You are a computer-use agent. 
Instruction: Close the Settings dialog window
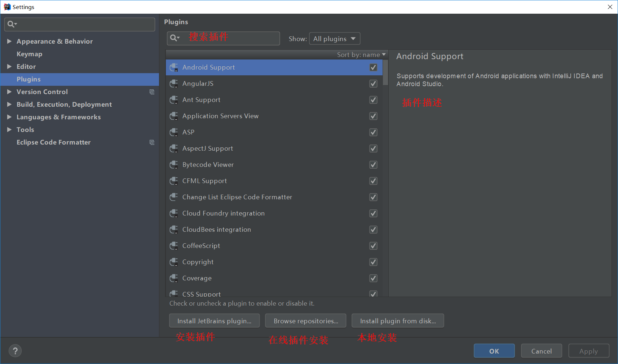coord(610,7)
